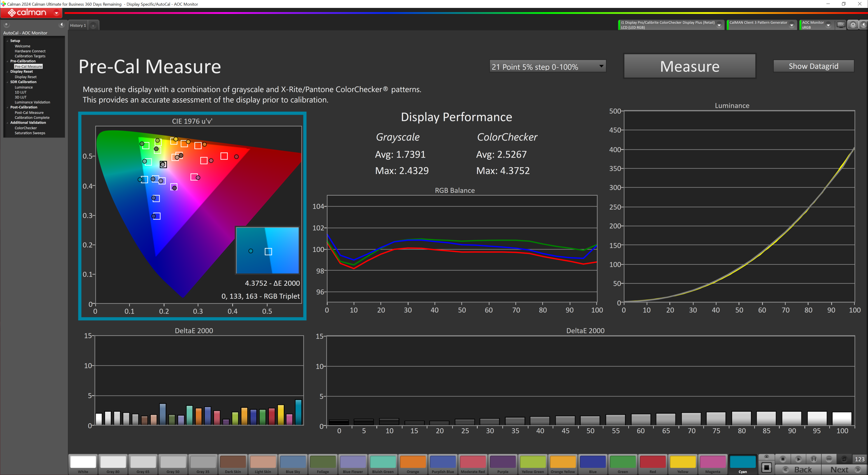
Task: Collapse the left workflow sidebar arrow
Action: point(61,25)
